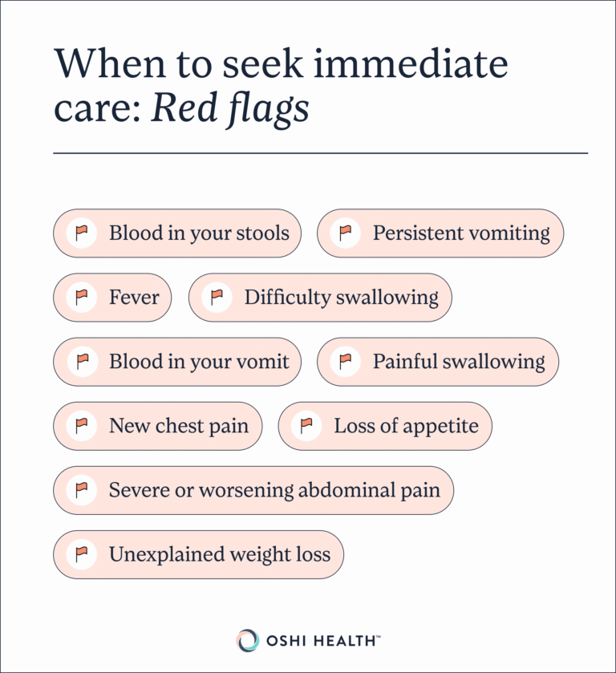This screenshot has width=616, height=673.
Task: Click the flag icon next to Unexplained weight loss
Action: point(82,554)
